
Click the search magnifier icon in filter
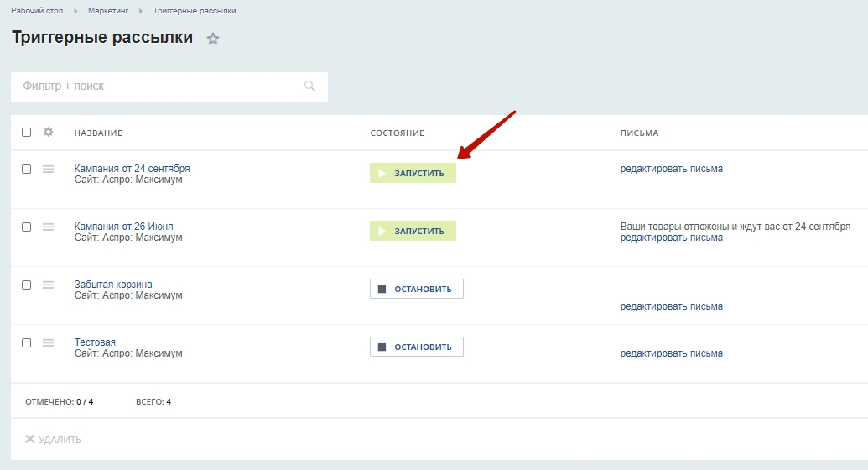[x=309, y=86]
